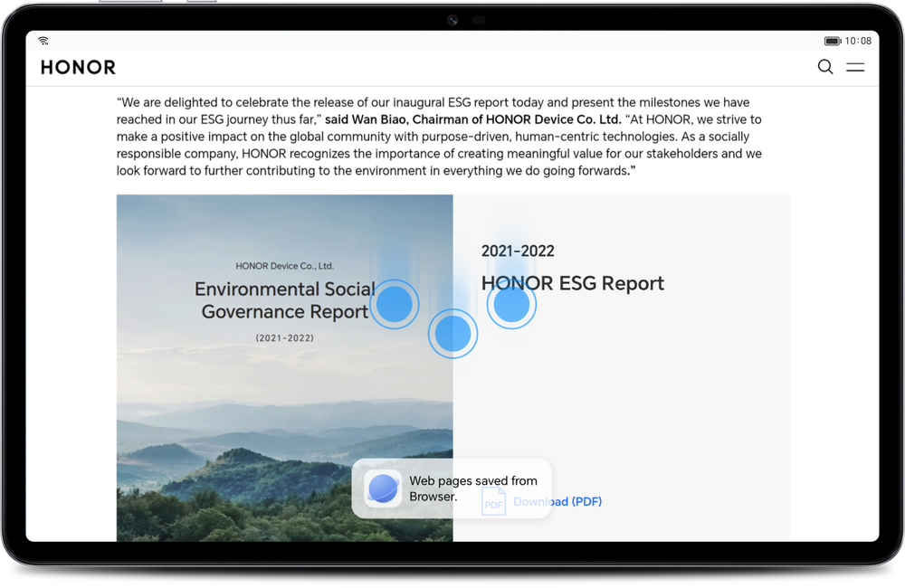The height and width of the screenshot is (588, 905).
Task: Tap the battery status icon
Action: (833, 41)
